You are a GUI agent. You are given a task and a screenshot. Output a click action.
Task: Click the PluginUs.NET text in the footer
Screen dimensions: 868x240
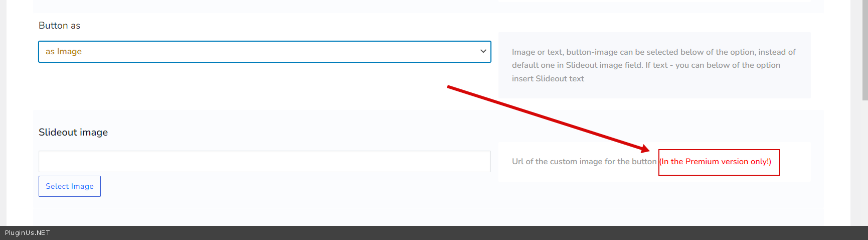28,233
